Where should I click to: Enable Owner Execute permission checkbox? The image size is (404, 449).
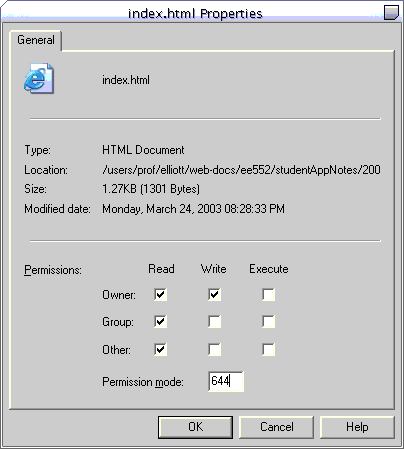click(x=268, y=294)
